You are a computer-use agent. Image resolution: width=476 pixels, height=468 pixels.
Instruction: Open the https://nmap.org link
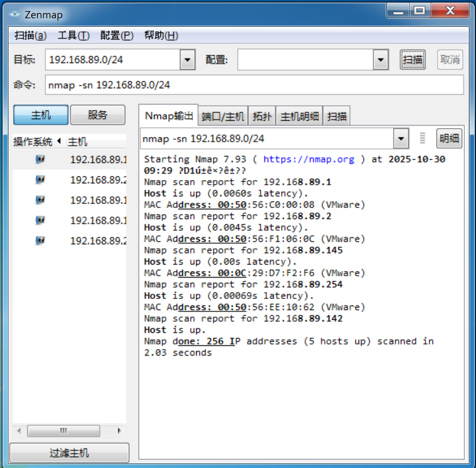click(x=308, y=159)
